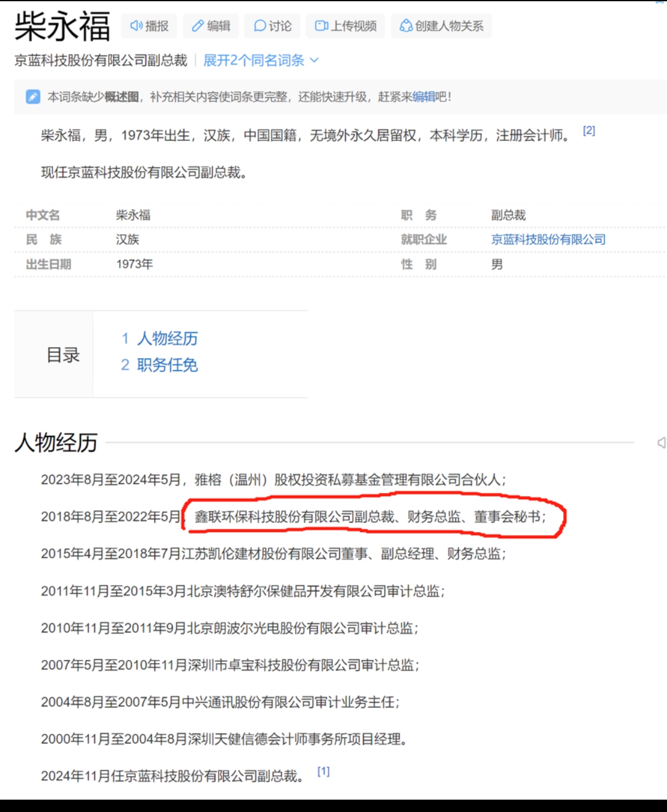667x812 pixels.
Task: Open reference [1] citation
Action: pos(324,771)
